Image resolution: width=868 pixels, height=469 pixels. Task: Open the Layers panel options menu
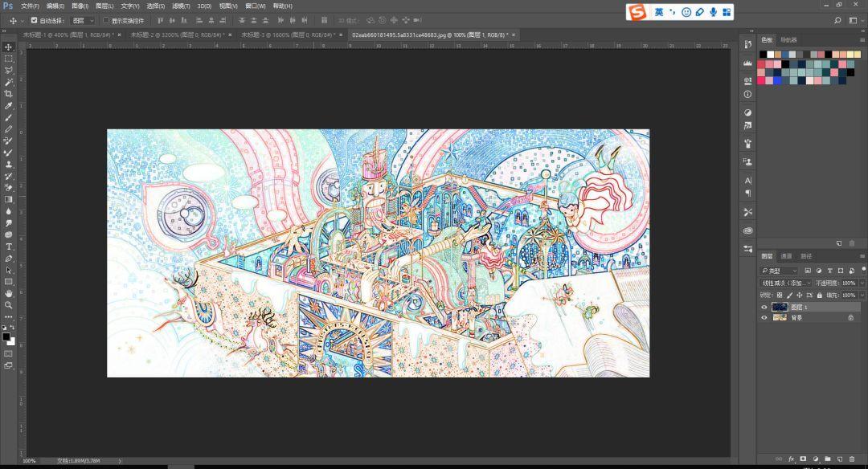(x=862, y=256)
